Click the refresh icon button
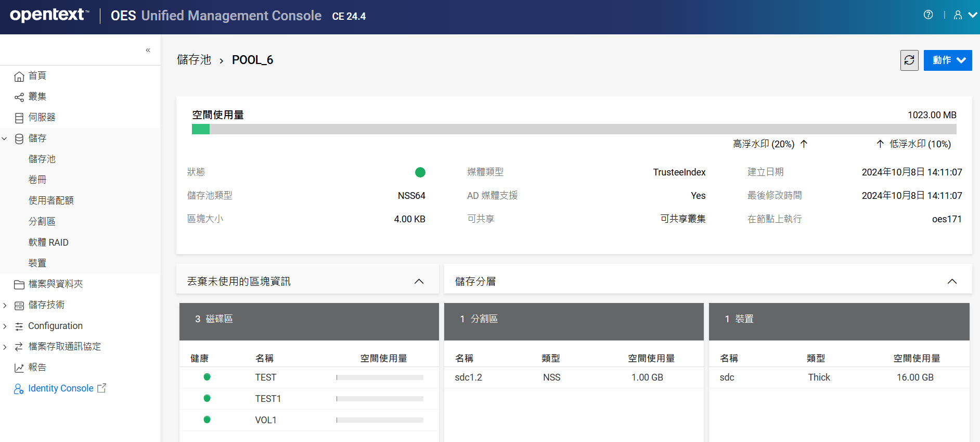Image resolution: width=980 pixels, height=442 pixels. [x=909, y=60]
